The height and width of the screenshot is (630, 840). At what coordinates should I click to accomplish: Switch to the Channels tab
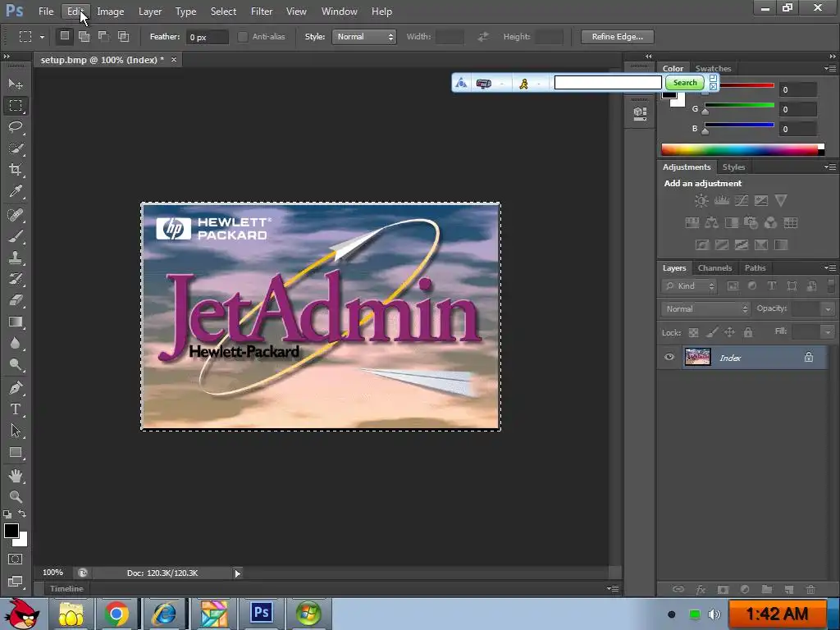pyautogui.click(x=714, y=268)
